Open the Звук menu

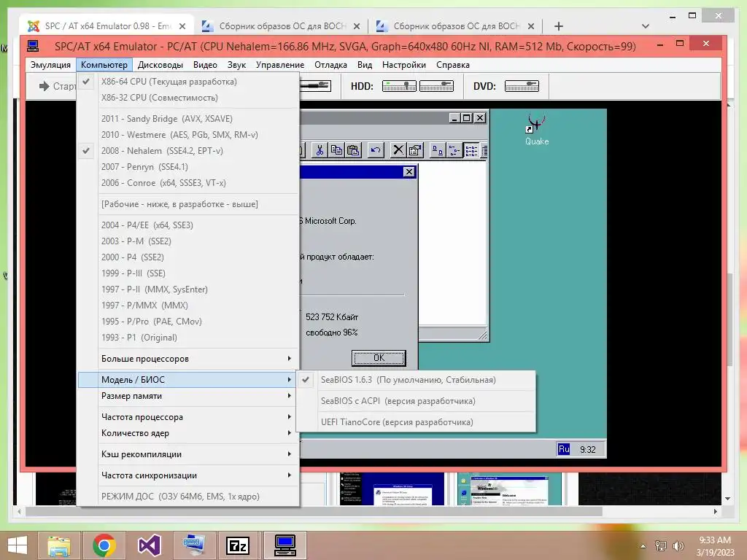pyautogui.click(x=236, y=65)
